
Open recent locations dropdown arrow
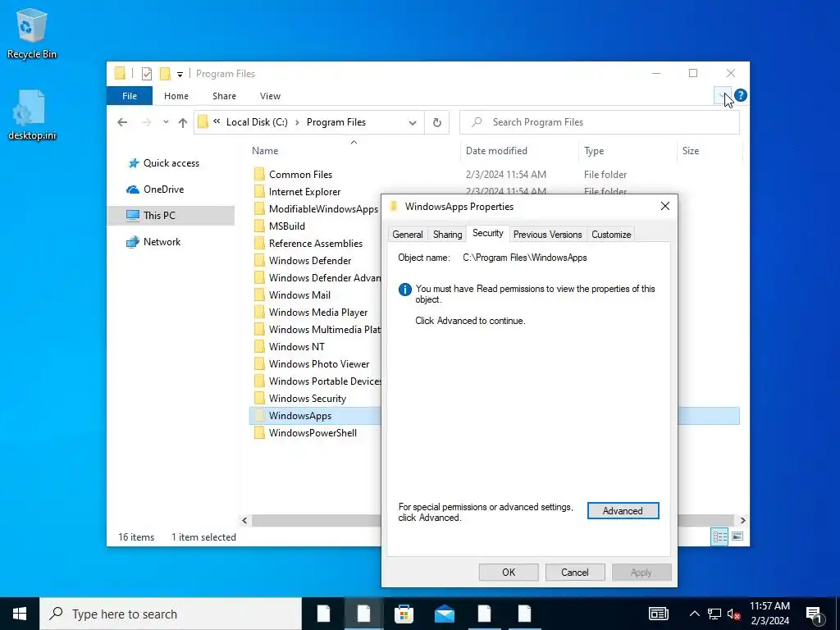click(166, 122)
